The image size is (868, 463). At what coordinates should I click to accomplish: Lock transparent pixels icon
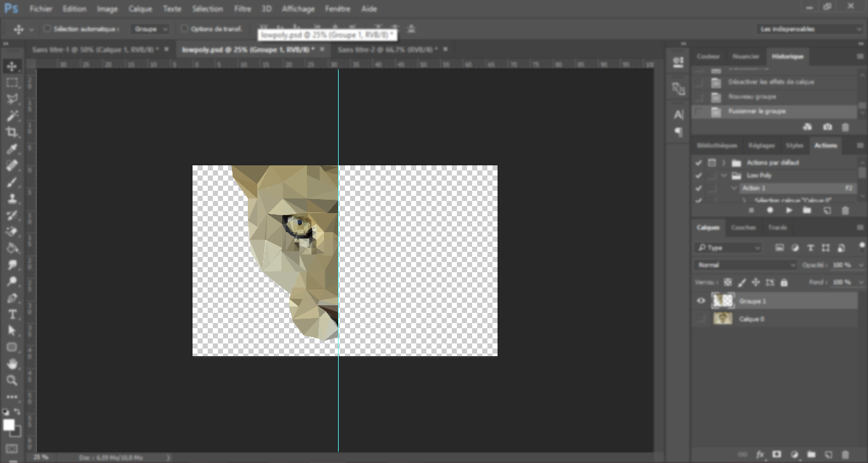pyautogui.click(x=728, y=282)
